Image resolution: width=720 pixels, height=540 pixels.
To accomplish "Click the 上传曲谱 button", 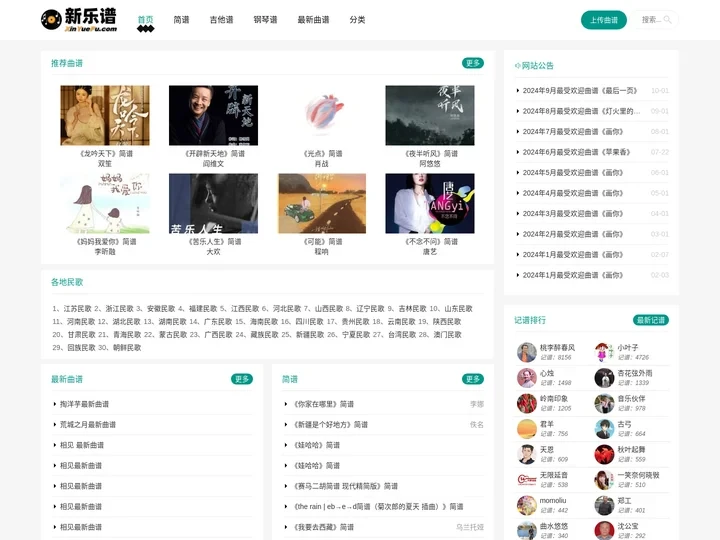I will (604, 20).
